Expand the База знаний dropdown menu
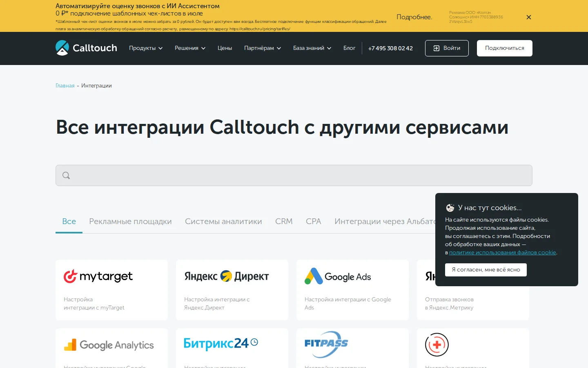Screen dimensions: 588x368 (312, 48)
